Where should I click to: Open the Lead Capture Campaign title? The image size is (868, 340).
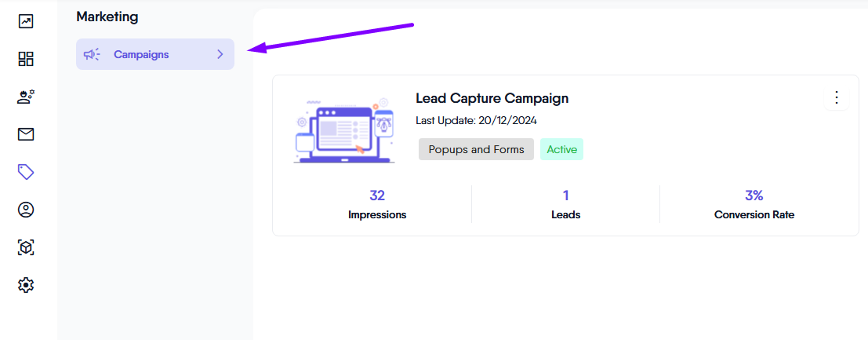pyautogui.click(x=492, y=98)
